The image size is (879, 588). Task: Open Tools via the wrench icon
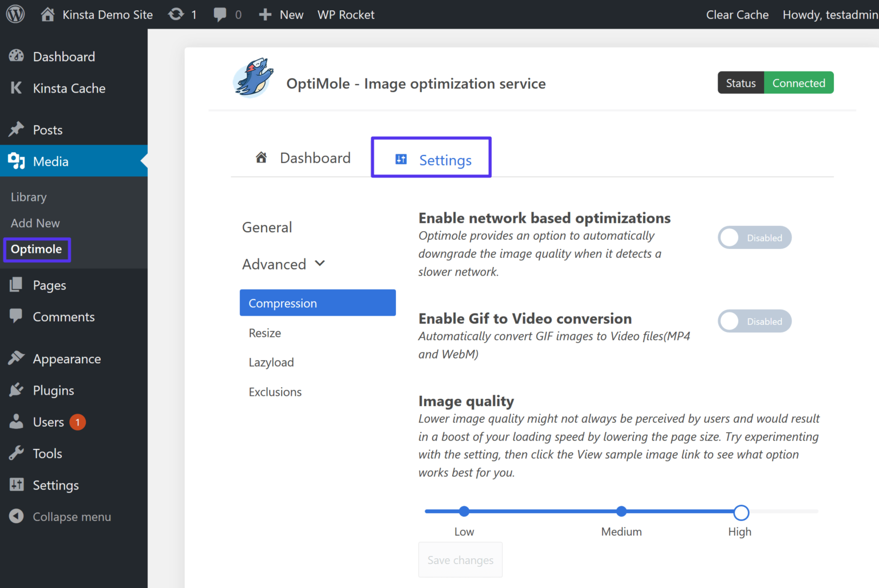pos(16,453)
